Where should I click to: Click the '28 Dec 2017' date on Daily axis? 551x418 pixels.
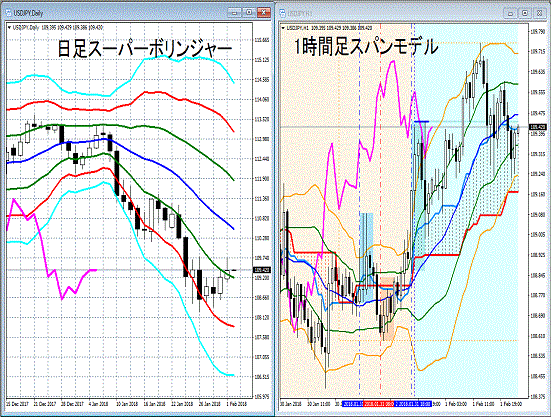[72, 404]
